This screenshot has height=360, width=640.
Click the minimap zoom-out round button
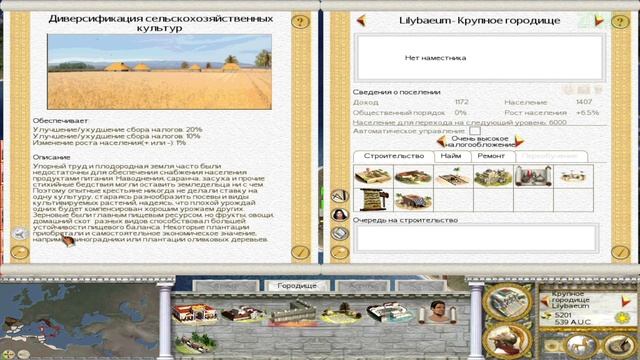(23, 354)
